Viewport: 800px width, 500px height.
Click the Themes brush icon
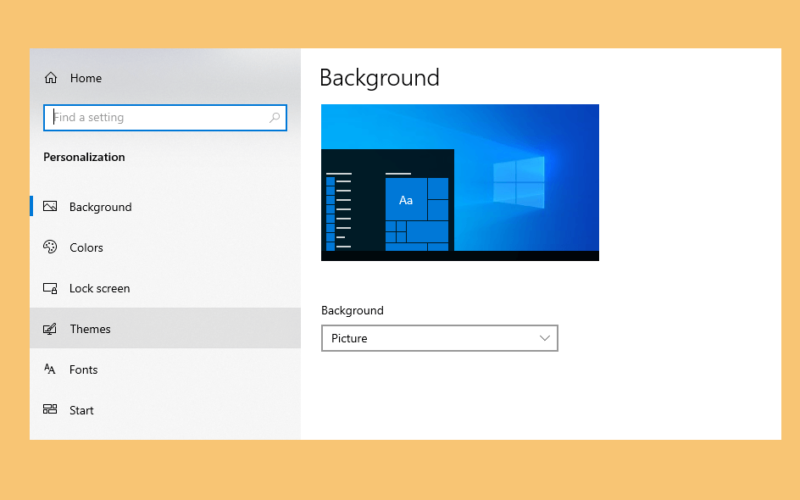tap(50, 329)
